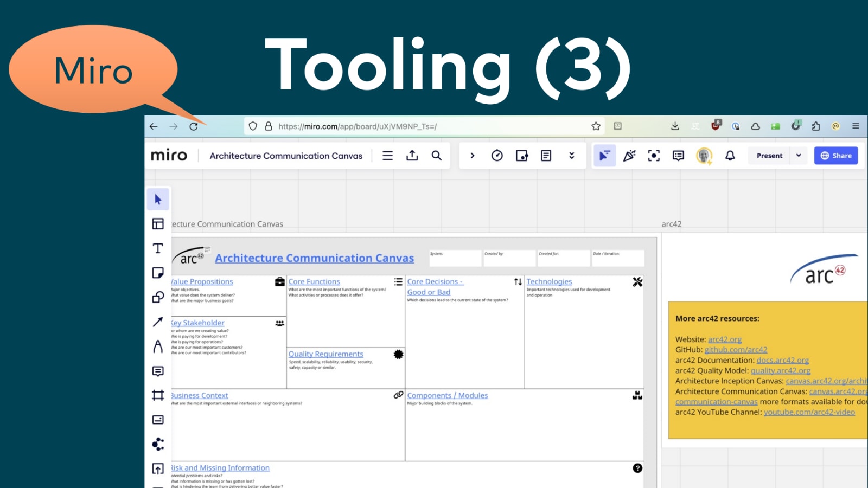
Task: Open the Core Decisions - Good or Bad link
Action: tap(435, 287)
